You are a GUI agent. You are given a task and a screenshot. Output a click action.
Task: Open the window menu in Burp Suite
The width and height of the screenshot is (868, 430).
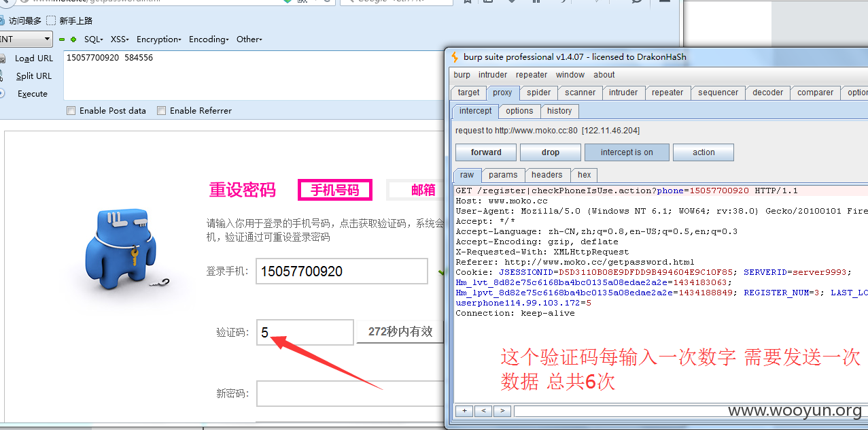coord(570,75)
